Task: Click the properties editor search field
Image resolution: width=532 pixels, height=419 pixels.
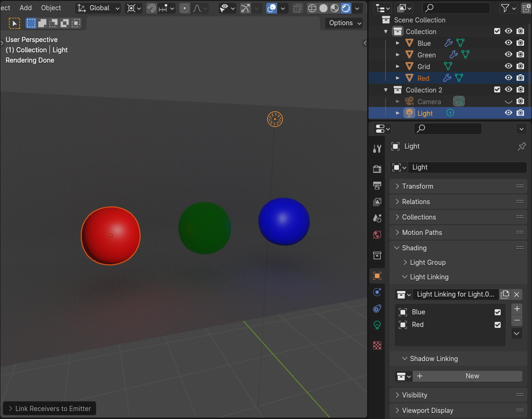Action: coord(447,128)
